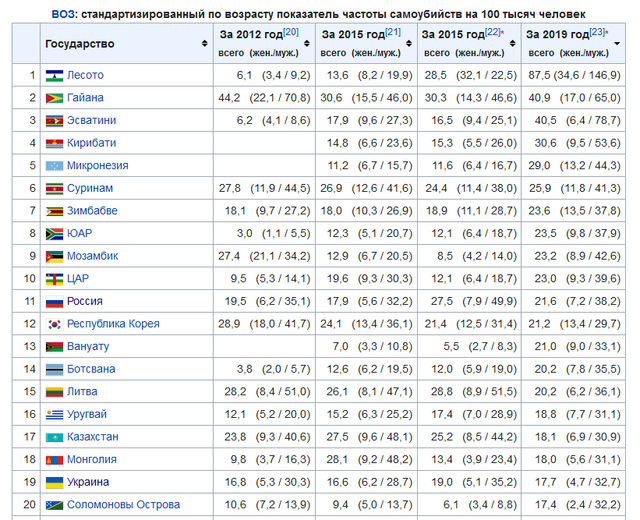This screenshot has height=520, width=640.
Task: Click the ЦАР flag icon
Action: (54, 279)
